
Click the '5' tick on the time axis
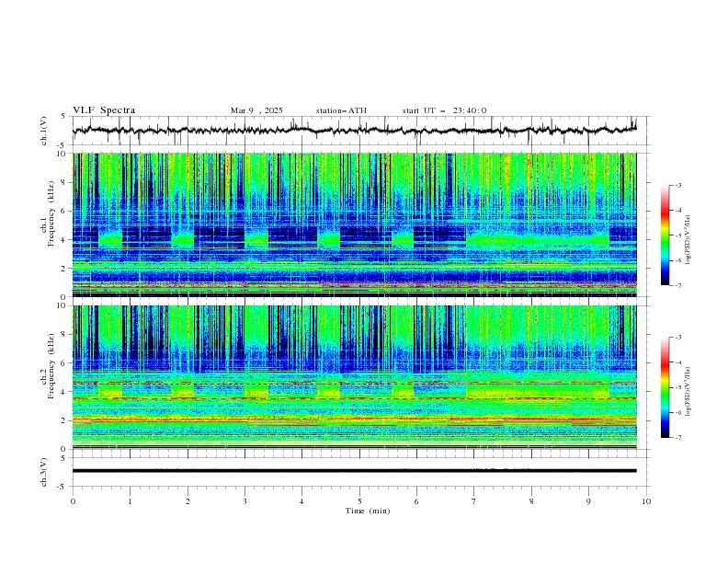pyautogui.click(x=359, y=501)
